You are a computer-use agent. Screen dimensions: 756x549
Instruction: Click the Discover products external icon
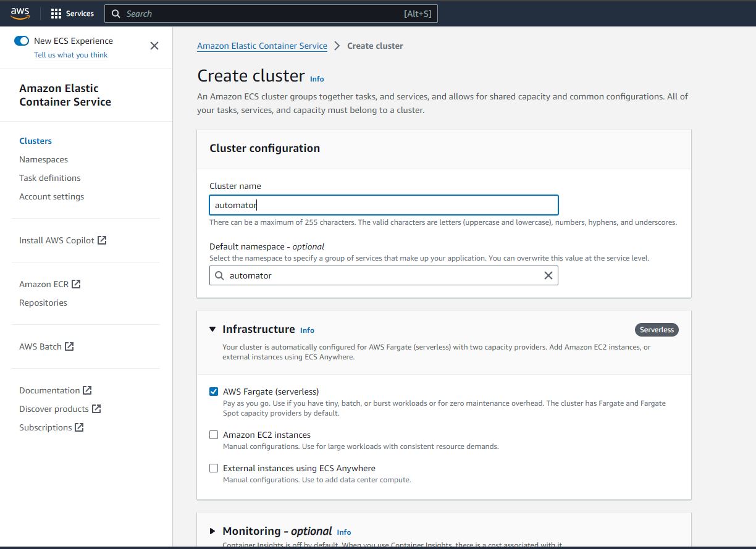(x=96, y=409)
